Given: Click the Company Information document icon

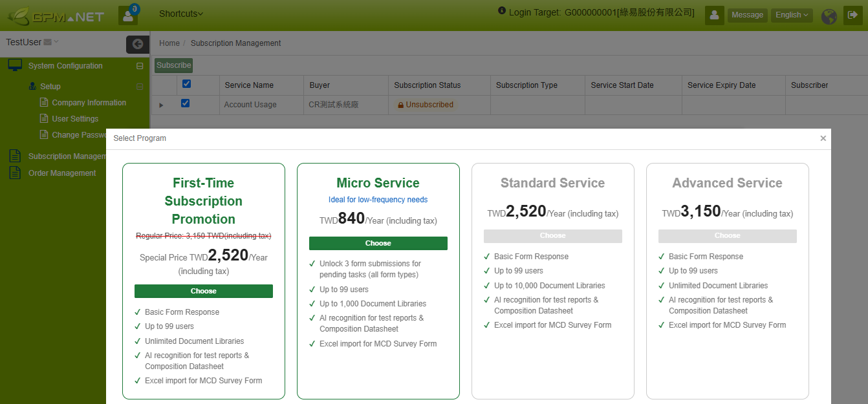Looking at the screenshot, I should [44, 102].
